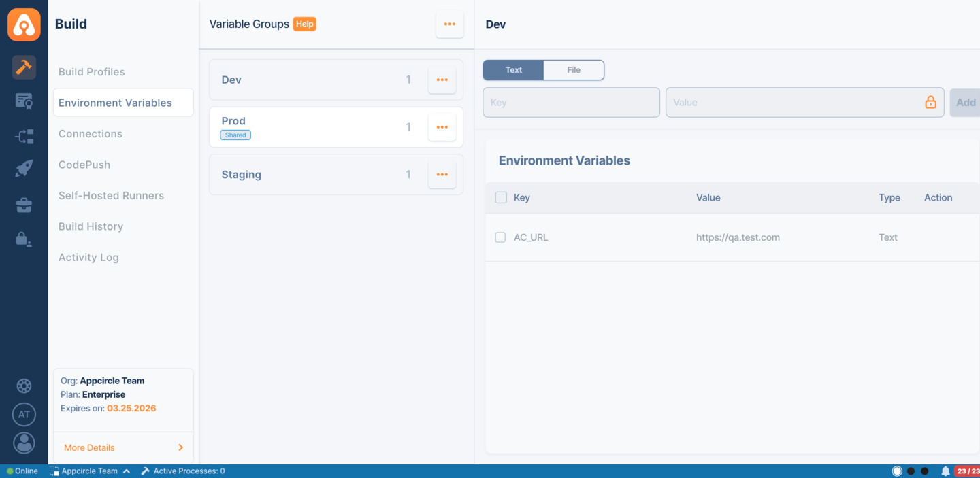This screenshot has height=478, width=980.
Task: Select the Publish rocket icon
Action: click(x=24, y=168)
